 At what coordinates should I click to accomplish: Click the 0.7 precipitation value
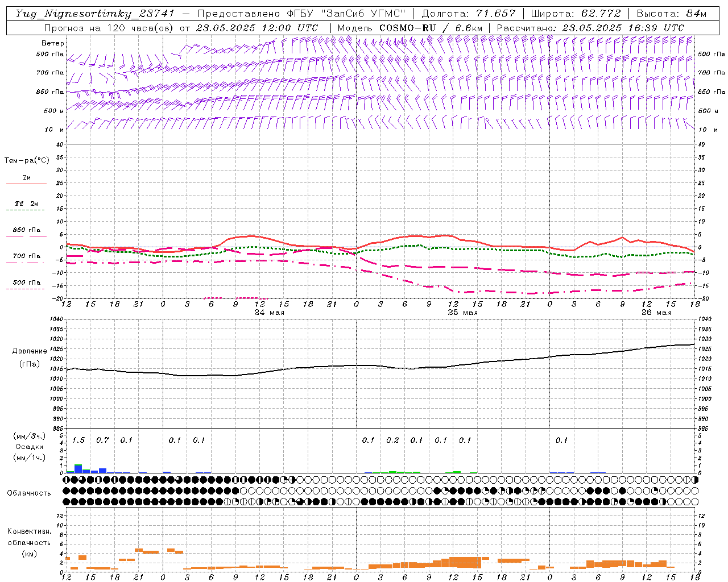pyautogui.click(x=102, y=440)
